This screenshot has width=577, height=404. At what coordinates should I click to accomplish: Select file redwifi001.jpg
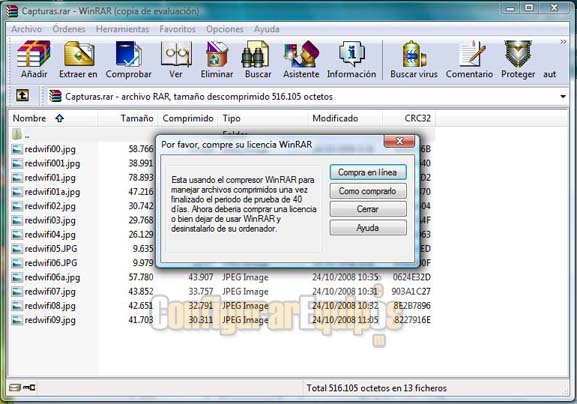click(x=52, y=163)
